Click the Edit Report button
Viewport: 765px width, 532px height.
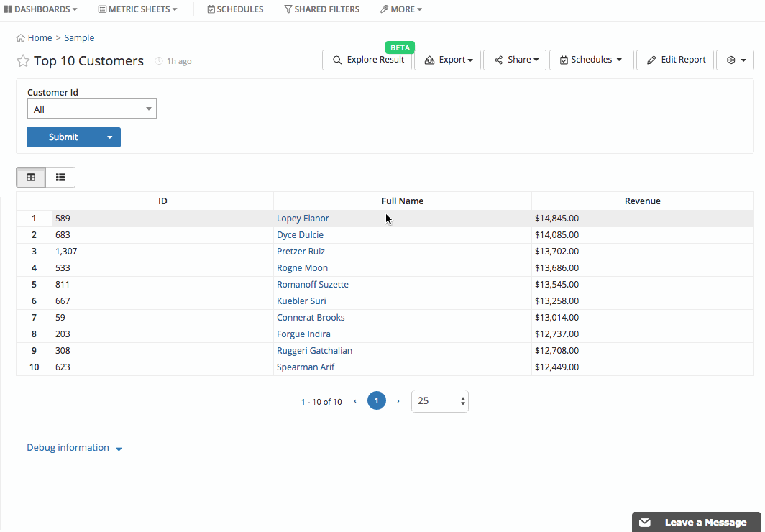coord(675,60)
